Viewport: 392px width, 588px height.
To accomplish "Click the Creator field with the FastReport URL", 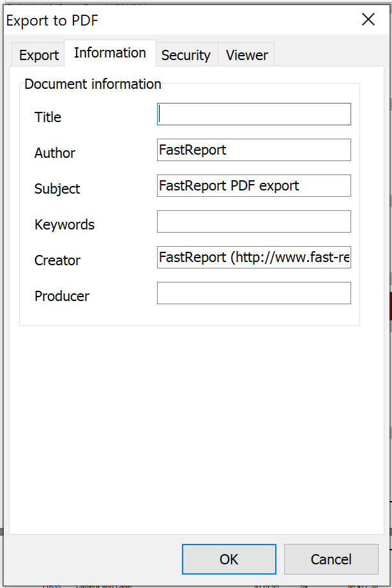I will 253,257.
